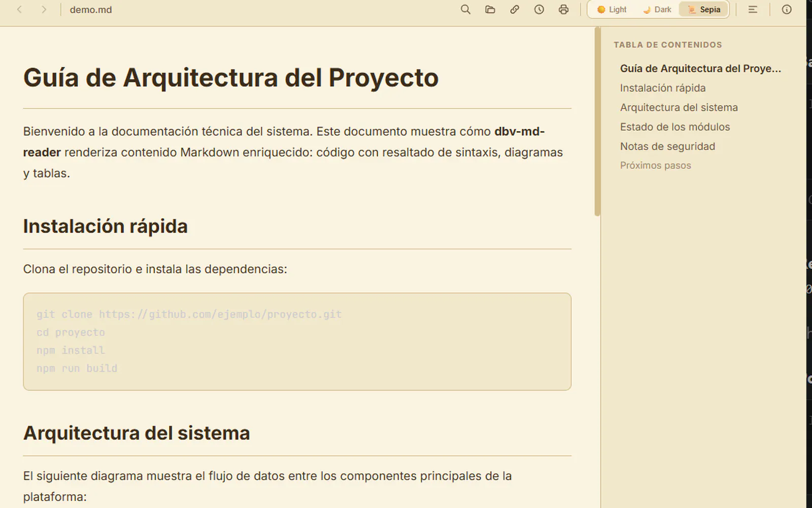This screenshot has width=812, height=508.
Task: Print the document with printer icon
Action: coord(563,10)
